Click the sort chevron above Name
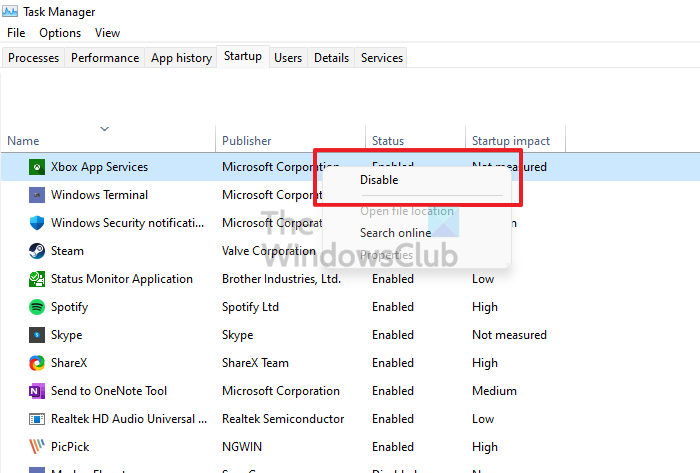Image resolution: width=700 pixels, height=473 pixels. [104, 129]
